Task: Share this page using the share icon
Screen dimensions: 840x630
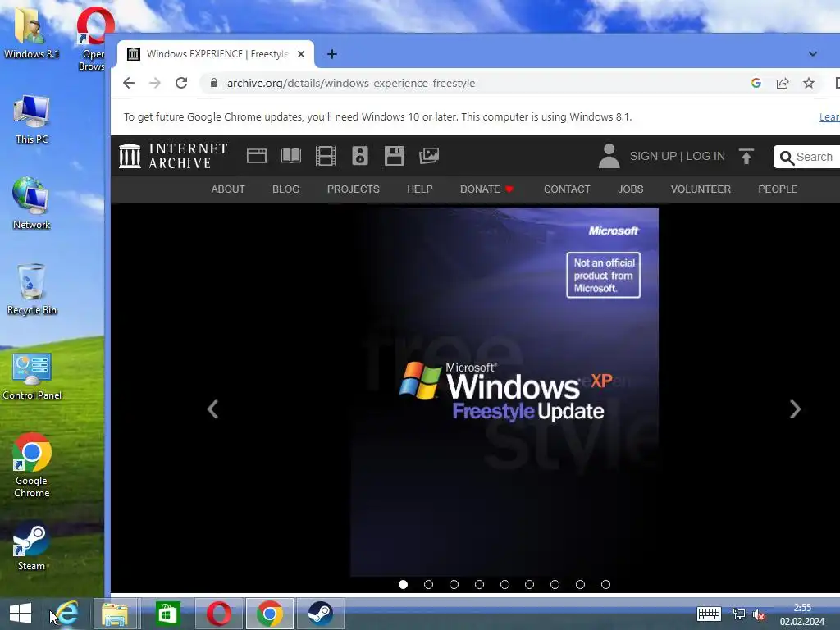Action: (x=782, y=83)
